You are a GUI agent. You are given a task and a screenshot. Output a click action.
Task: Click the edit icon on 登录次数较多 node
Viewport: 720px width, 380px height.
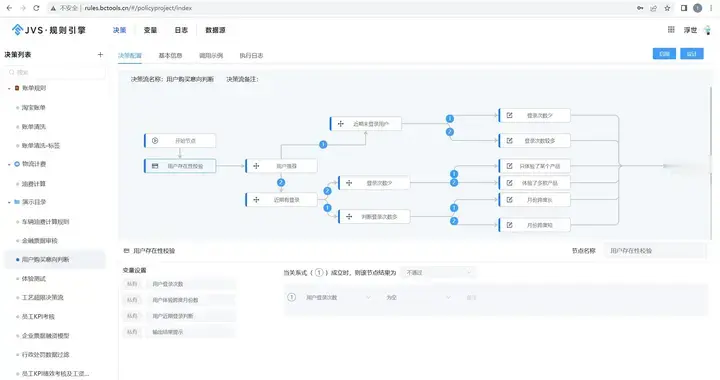[x=509, y=141]
